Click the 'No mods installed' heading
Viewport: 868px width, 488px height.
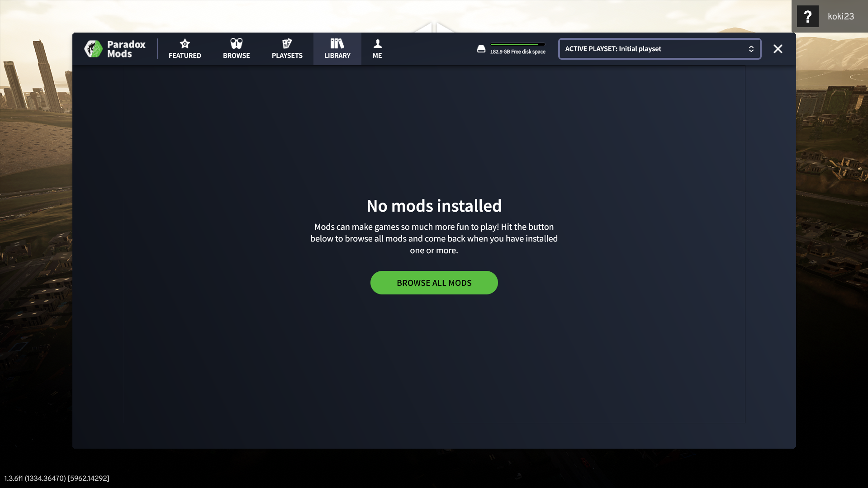coord(434,206)
